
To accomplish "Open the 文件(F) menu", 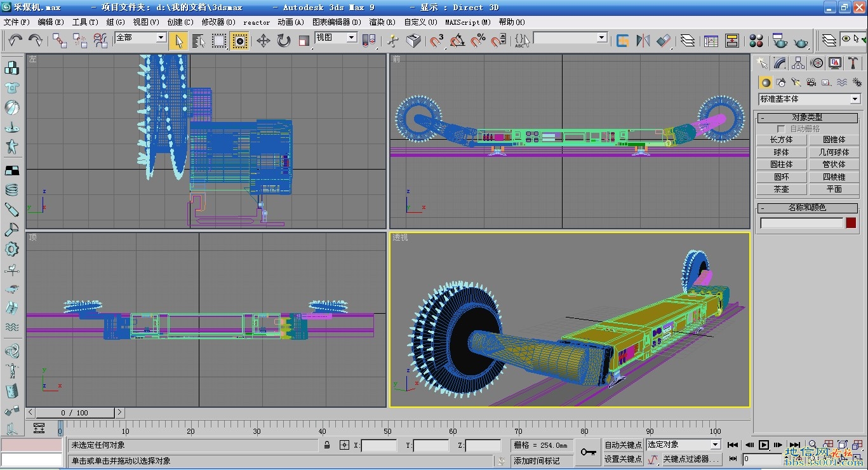I will click(16, 22).
